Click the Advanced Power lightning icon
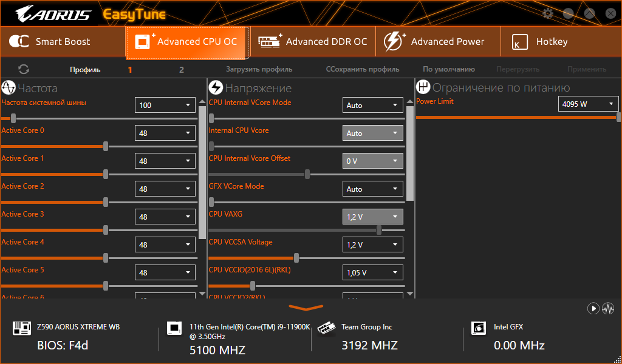The height and width of the screenshot is (364, 622). 394,41
